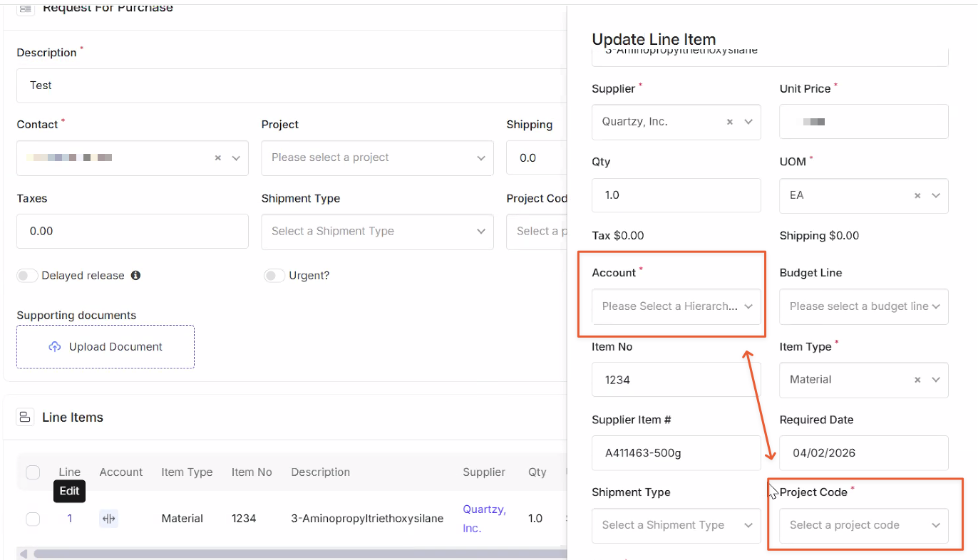Click the Upload Document button
Image resolution: width=978 pixels, height=560 pixels.
pyautogui.click(x=105, y=347)
